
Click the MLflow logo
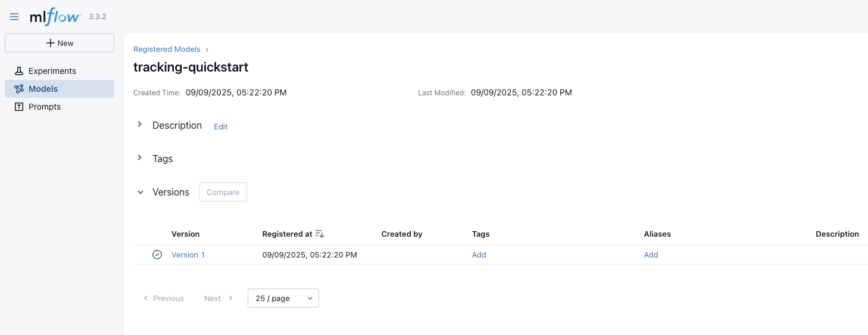coord(55,17)
